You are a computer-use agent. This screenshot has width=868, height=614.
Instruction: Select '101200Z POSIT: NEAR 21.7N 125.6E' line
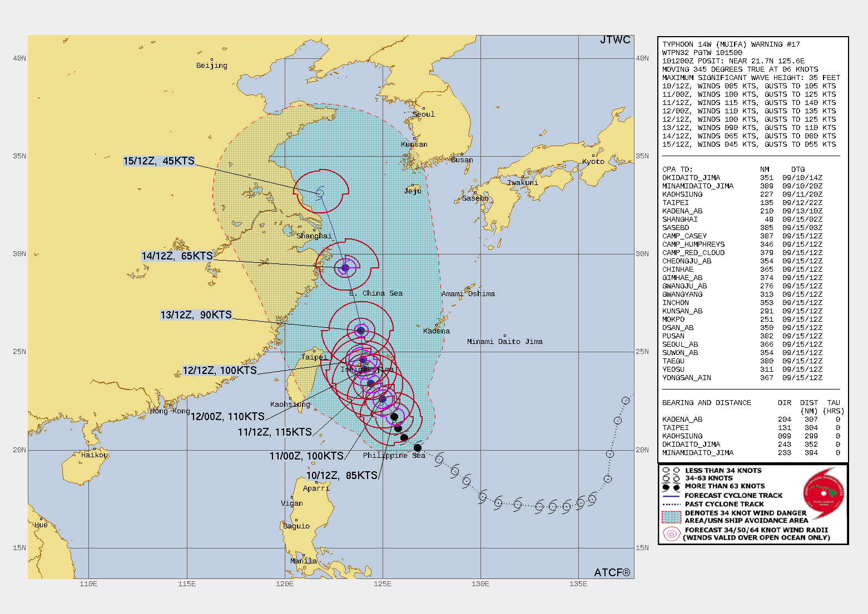point(733,61)
